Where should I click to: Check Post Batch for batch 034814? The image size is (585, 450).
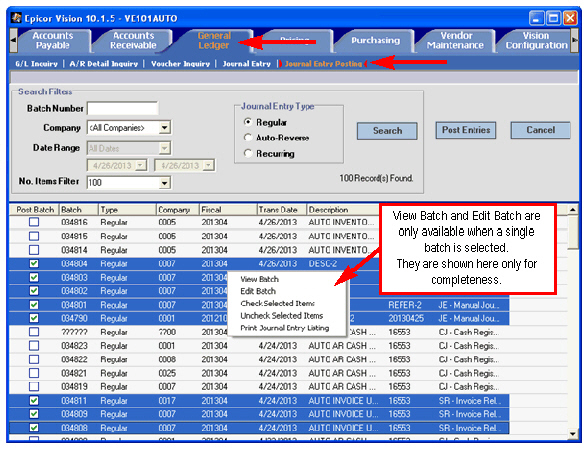(34, 250)
